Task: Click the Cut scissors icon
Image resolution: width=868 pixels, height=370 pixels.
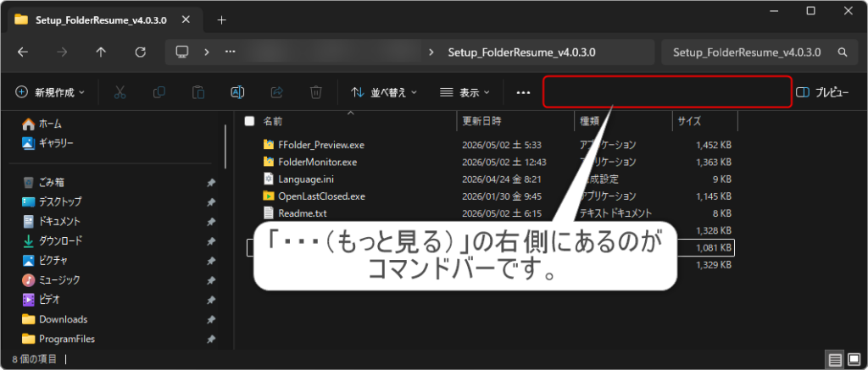Action: [120, 92]
